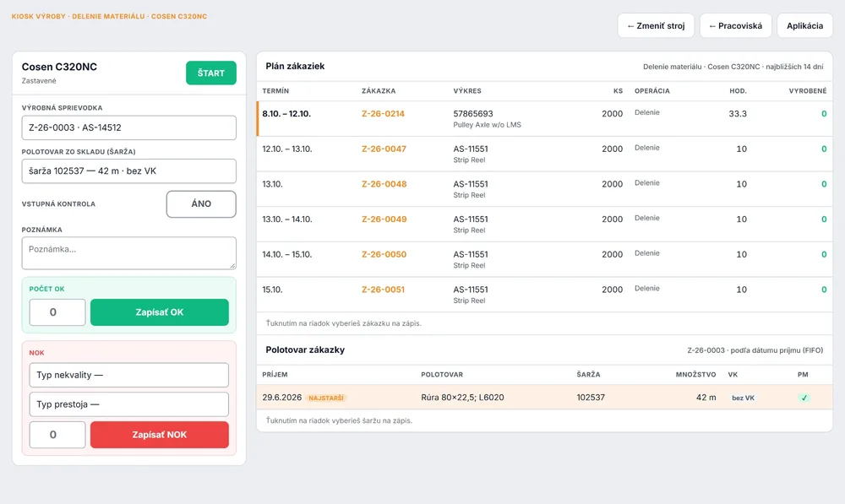Open the Typ prestoja dropdown

[128, 404]
